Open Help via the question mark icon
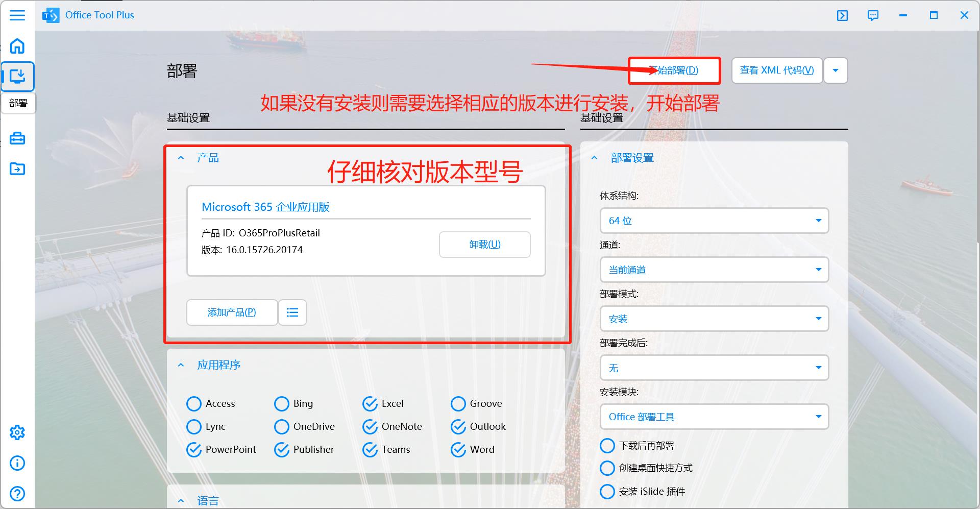 click(17, 493)
